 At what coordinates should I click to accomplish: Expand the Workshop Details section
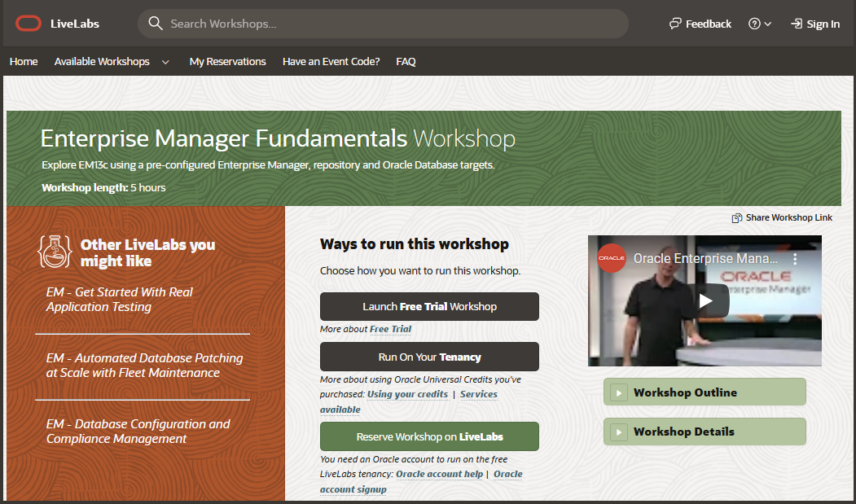click(x=705, y=432)
